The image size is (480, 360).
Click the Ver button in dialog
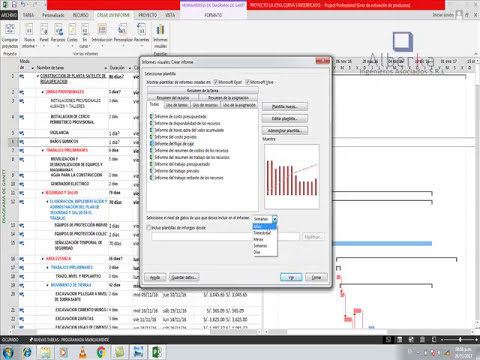[291, 277]
